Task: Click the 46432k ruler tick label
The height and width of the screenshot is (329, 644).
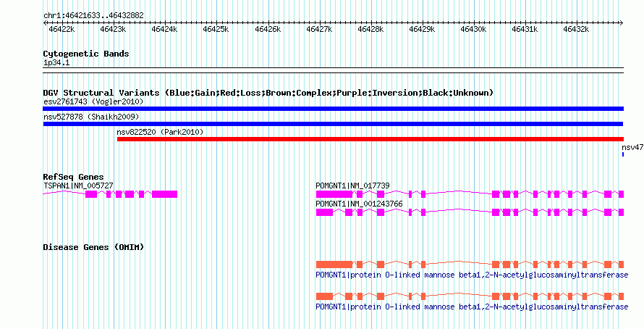Action: pyautogui.click(x=576, y=29)
